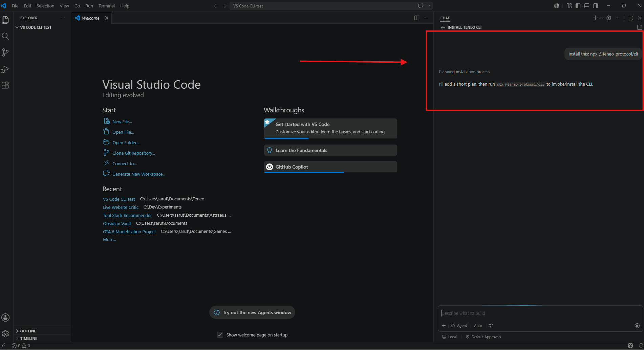Open notifications bell in status bar

[641, 346]
